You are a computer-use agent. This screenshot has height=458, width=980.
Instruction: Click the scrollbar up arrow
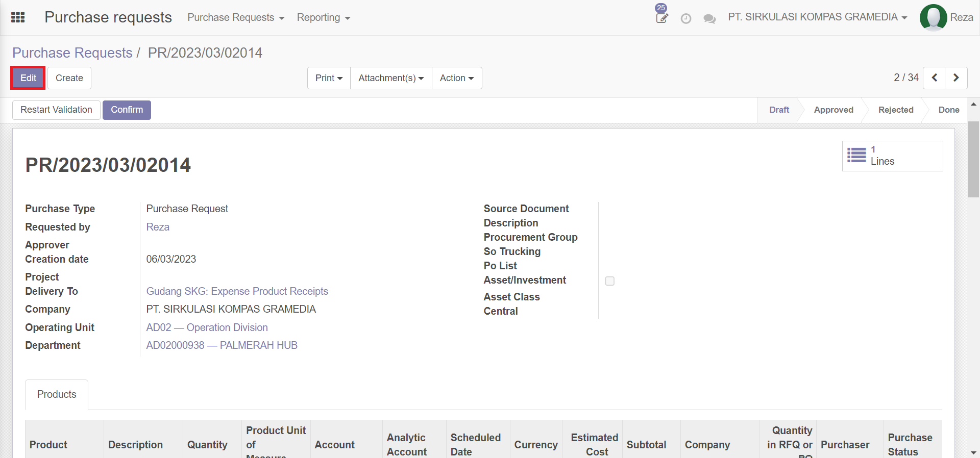coord(973,104)
